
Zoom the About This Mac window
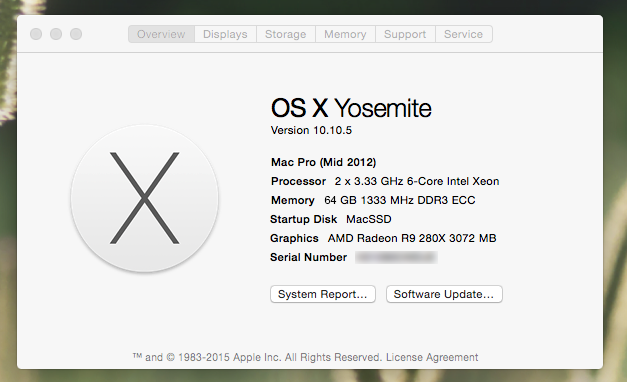(76, 34)
